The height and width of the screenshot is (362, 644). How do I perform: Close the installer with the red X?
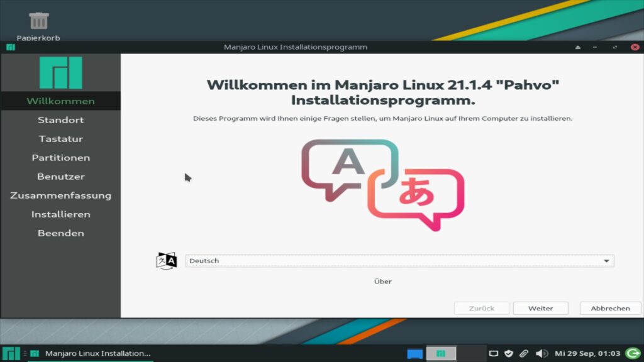pyautogui.click(x=635, y=47)
